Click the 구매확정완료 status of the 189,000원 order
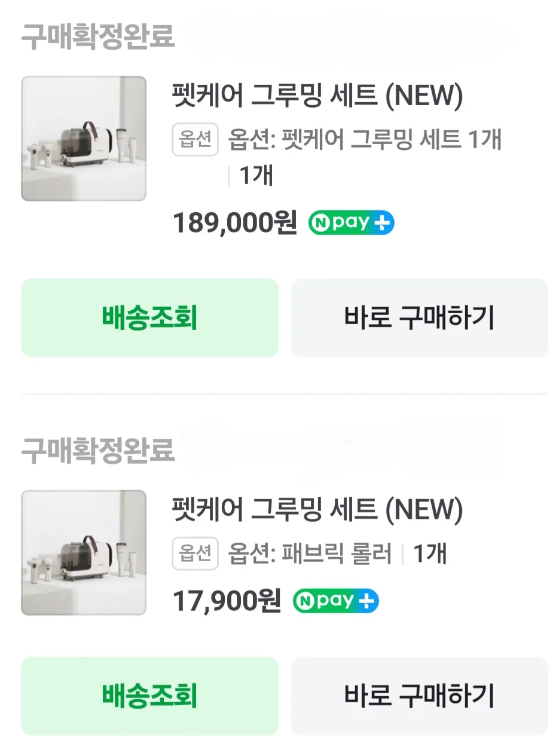Viewport: 553px width, 756px height. [98, 36]
